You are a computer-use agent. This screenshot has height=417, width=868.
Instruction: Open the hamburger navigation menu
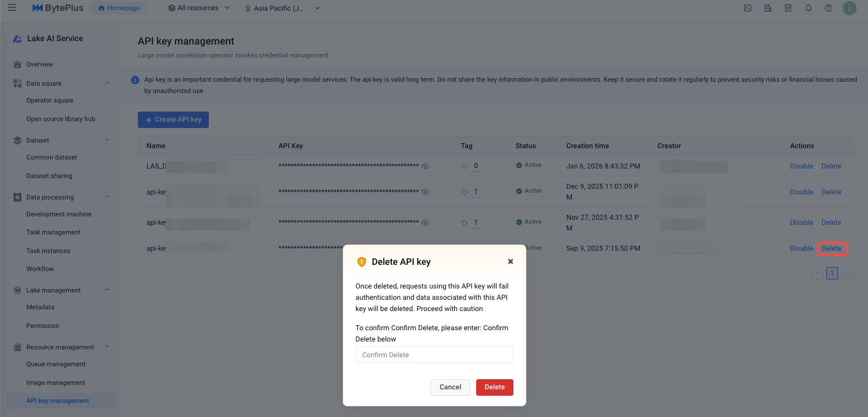coord(12,8)
